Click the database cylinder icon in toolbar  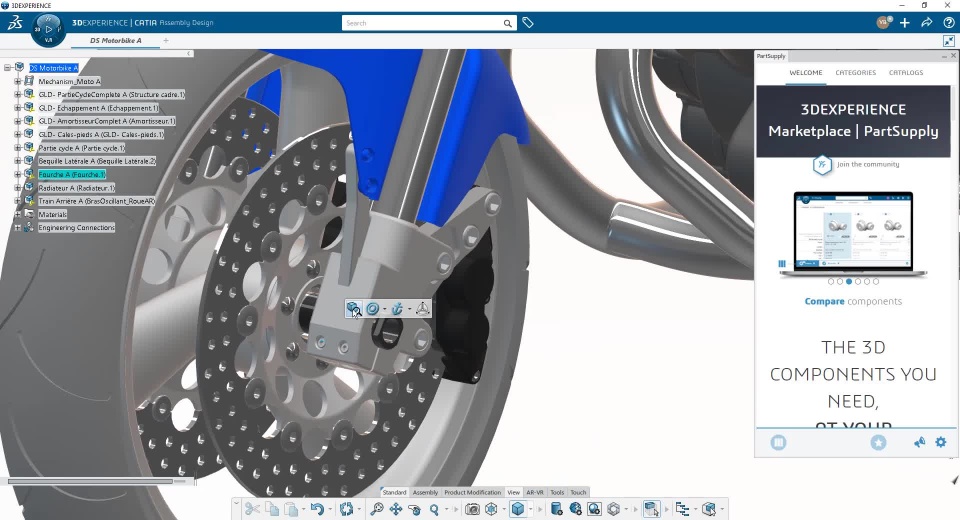point(556,509)
